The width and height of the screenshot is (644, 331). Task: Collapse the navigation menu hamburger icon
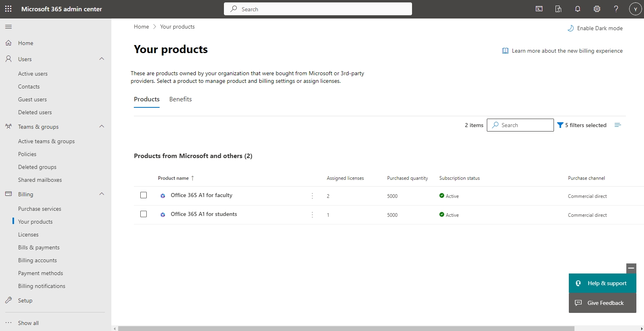click(x=8, y=27)
